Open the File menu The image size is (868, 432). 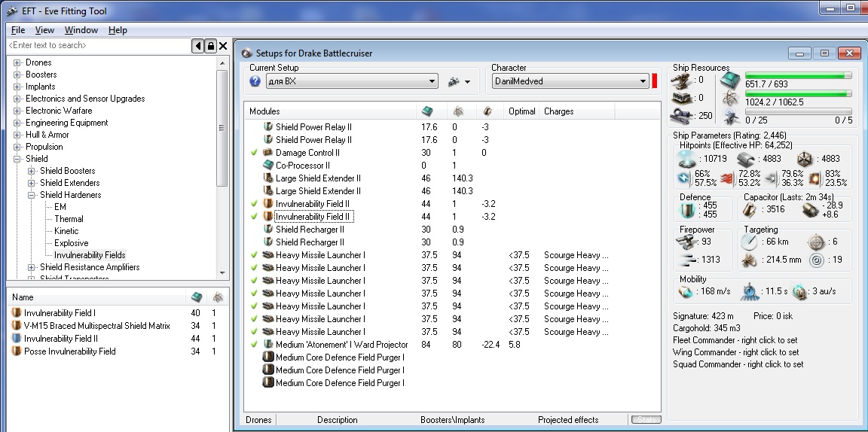[18, 30]
